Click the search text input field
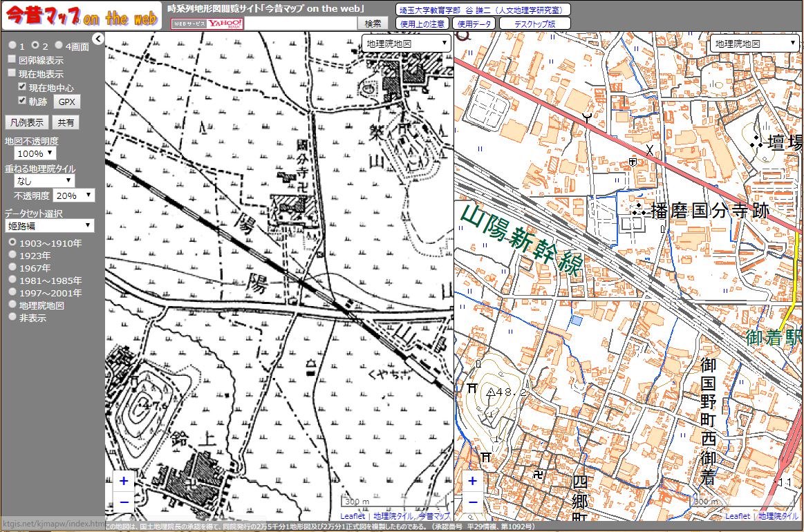This screenshot has height=532, width=804. pos(300,23)
